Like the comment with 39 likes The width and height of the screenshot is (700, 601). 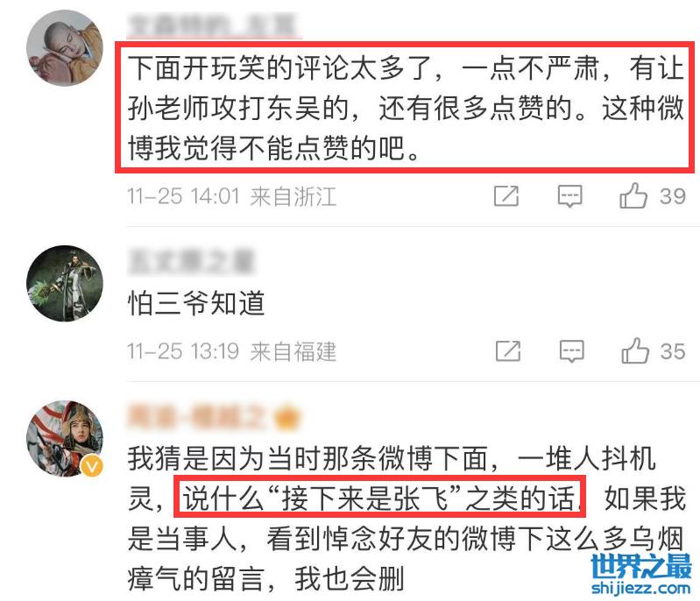tap(633, 195)
